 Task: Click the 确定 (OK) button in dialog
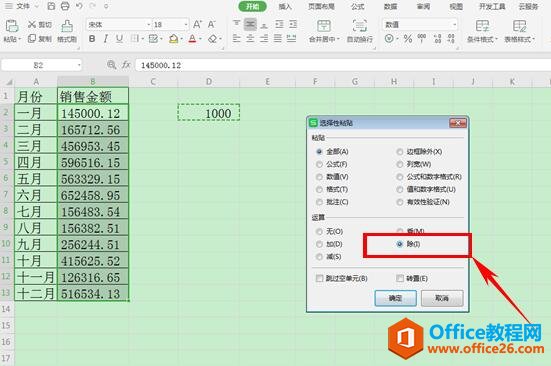pyautogui.click(x=395, y=298)
